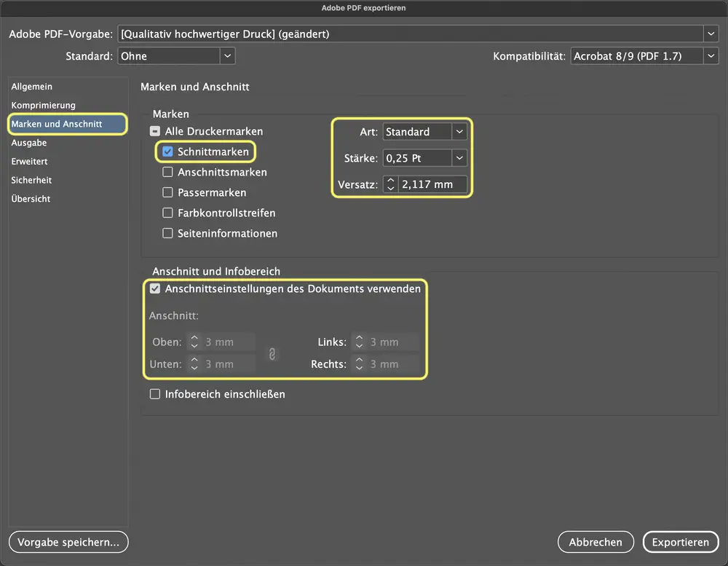
Task: Toggle the bleed chain link icon
Action: pyautogui.click(x=272, y=354)
